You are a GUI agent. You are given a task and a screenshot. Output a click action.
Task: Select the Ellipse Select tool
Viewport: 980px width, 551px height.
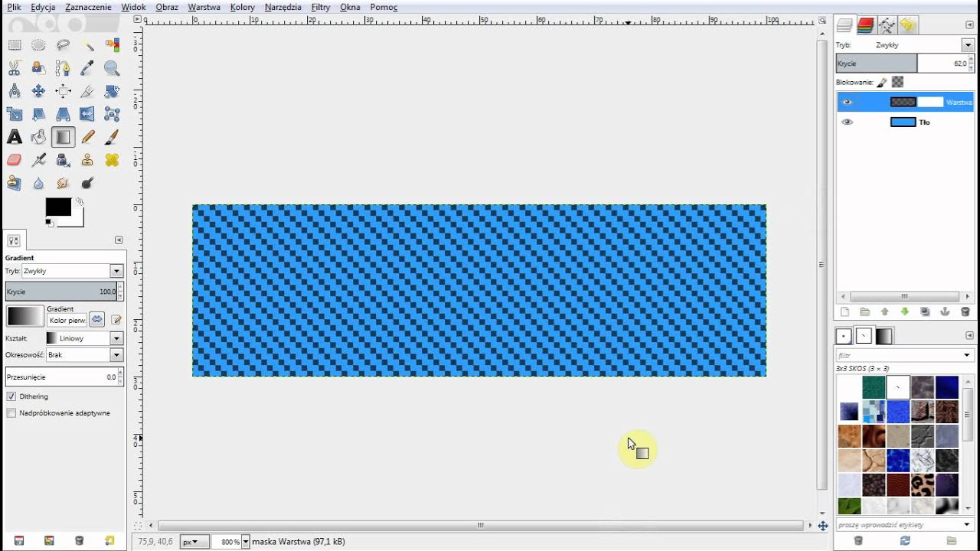click(x=38, y=45)
